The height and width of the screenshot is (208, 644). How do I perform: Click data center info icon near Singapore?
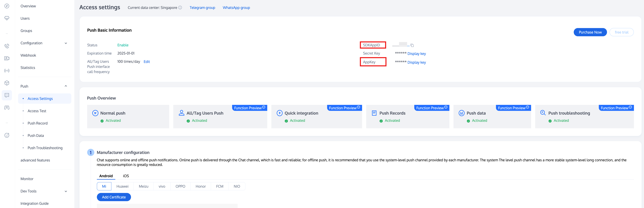click(180, 8)
